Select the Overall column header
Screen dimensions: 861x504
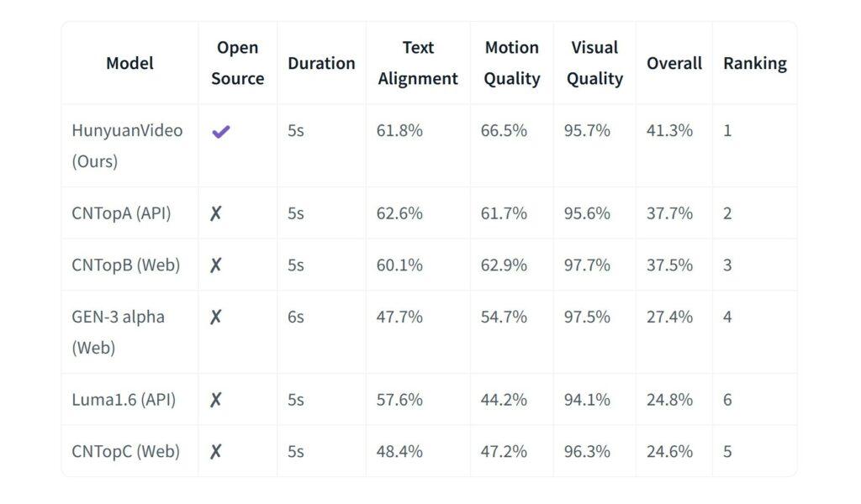pyautogui.click(x=674, y=63)
